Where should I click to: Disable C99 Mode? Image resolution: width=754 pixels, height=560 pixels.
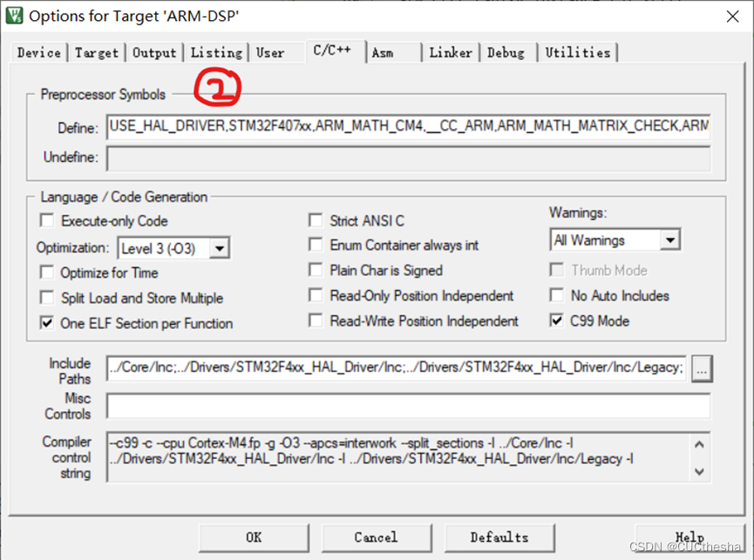click(x=556, y=320)
